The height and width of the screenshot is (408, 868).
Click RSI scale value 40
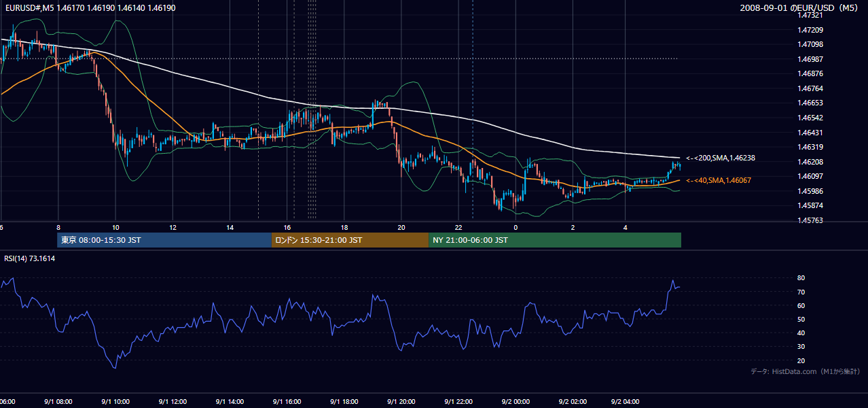[x=801, y=333]
